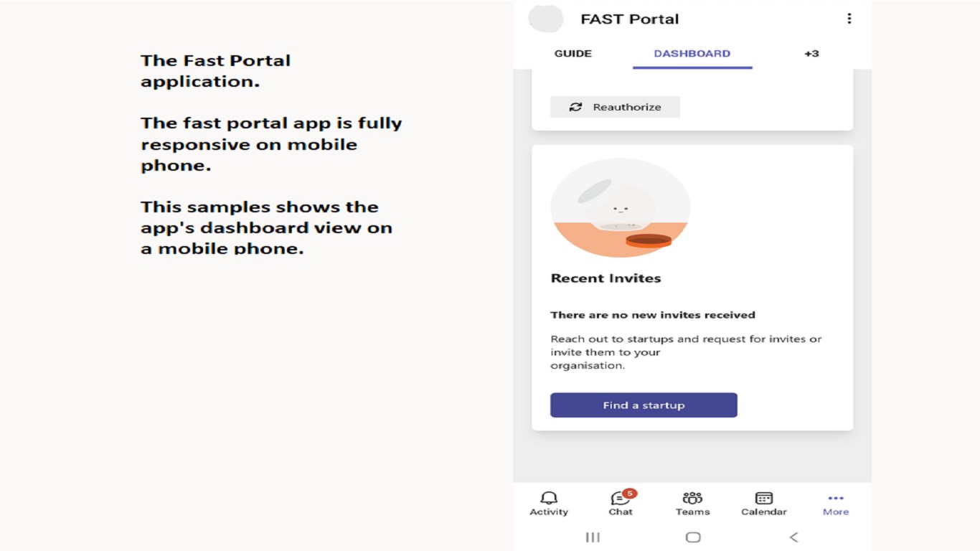Open Chat with 5 unread badge

click(620, 499)
